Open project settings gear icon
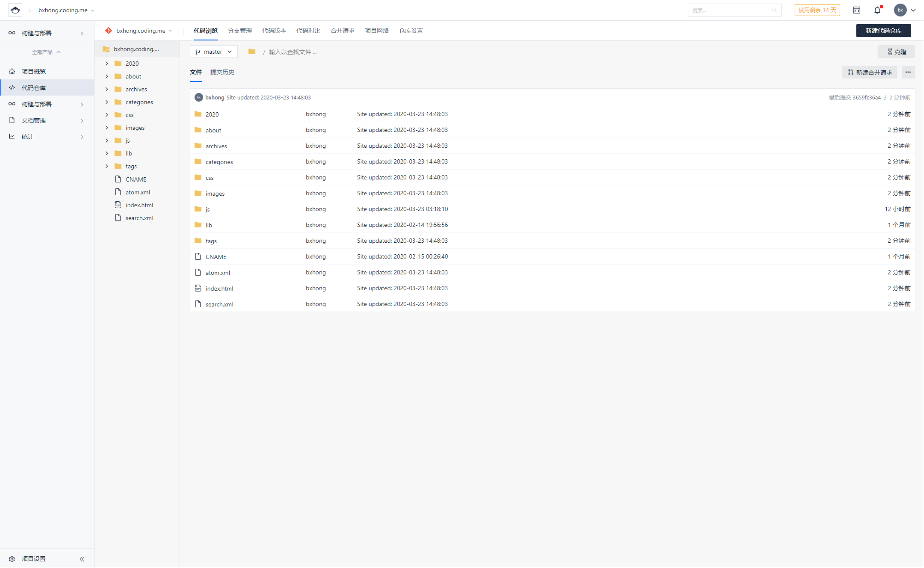This screenshot has width=924, height=568. (12, 559)
